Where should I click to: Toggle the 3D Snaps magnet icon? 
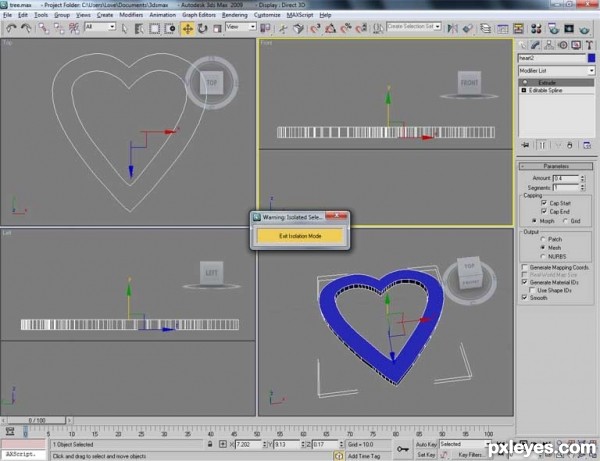(x=315, y=28)
